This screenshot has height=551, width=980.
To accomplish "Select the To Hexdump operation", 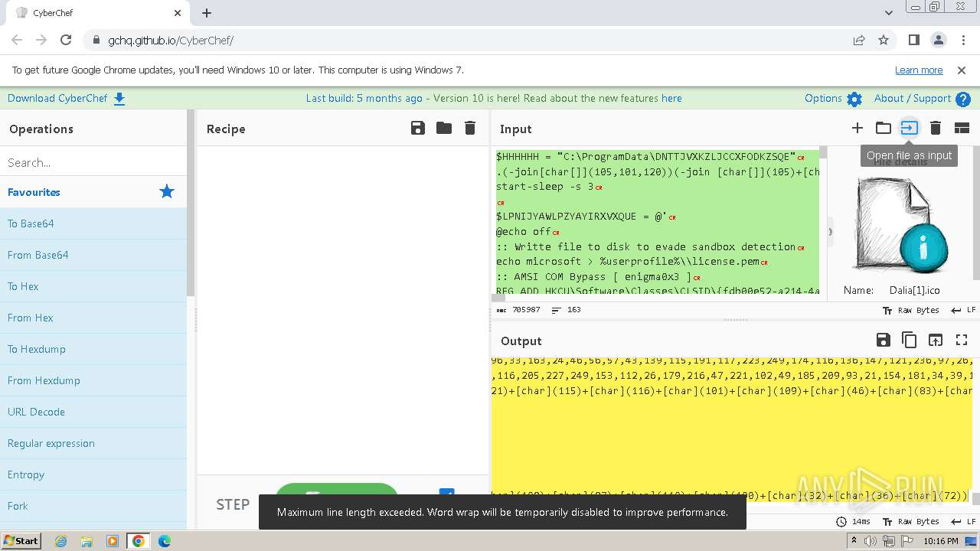I will click(x=93, y=349).
